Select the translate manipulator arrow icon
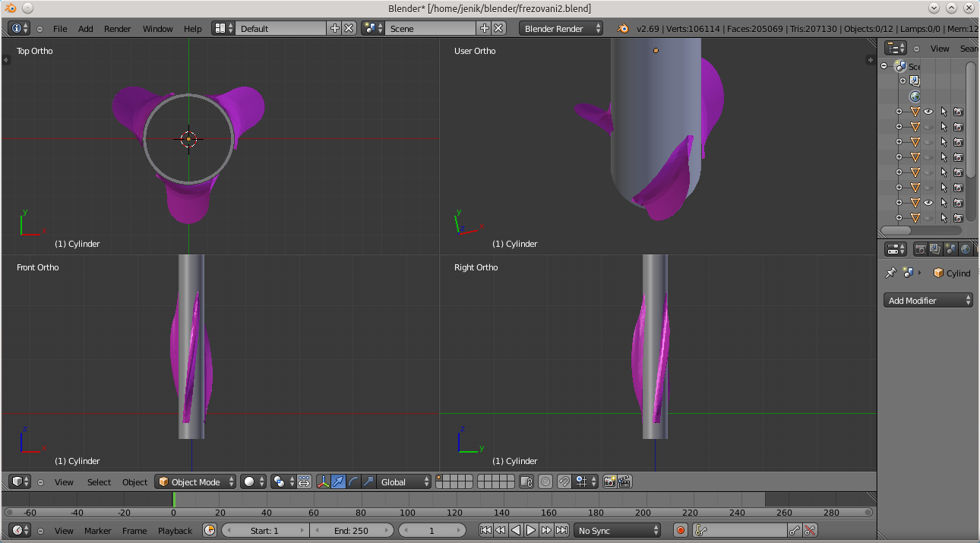This screenshot has height=543, width=980. click(x=338, y=481)
